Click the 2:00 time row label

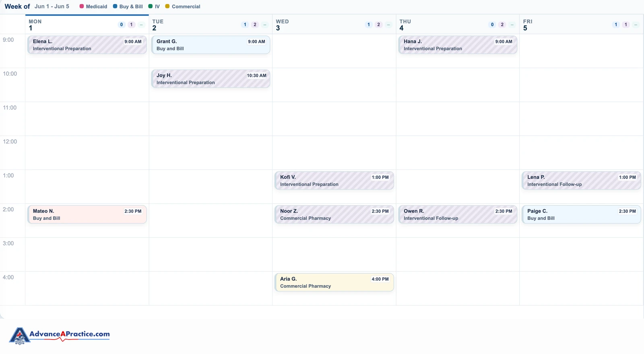pos(8,209)
